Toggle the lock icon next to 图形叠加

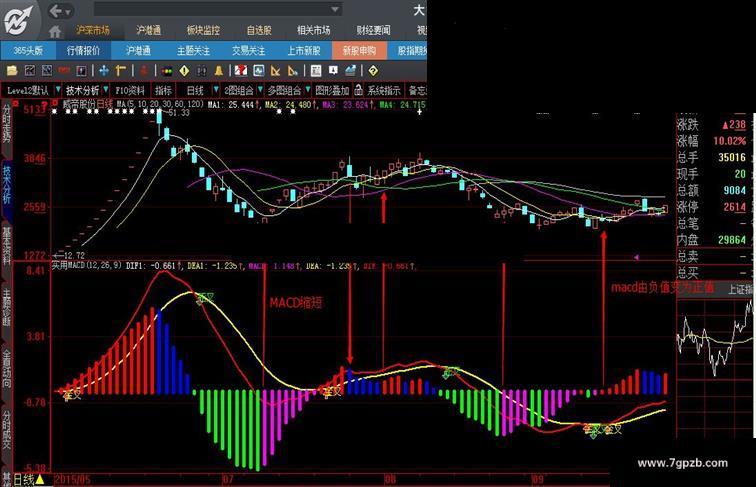[358, 90]
